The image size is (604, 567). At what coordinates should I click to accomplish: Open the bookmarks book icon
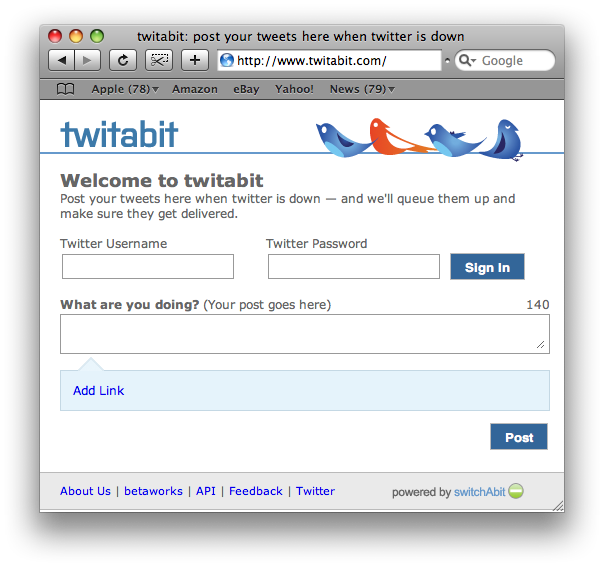click(x=65, y=89)
